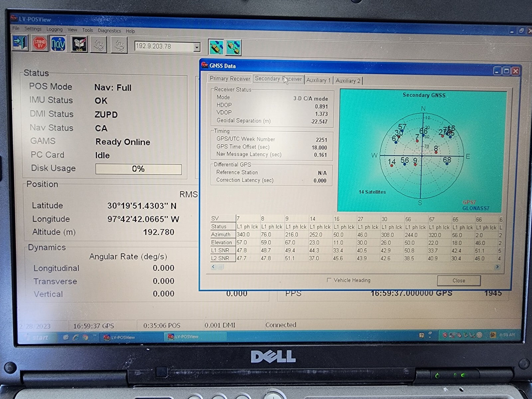
Task: Click right arrow of satellite table scrollbar
Action: click(x=497, y=267)
